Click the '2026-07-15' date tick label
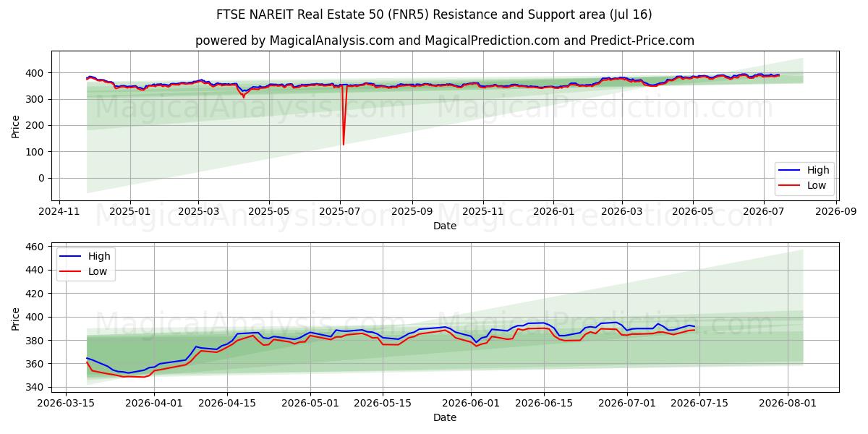This screenshot has height=434, width=868. click(x=700, y=404)
